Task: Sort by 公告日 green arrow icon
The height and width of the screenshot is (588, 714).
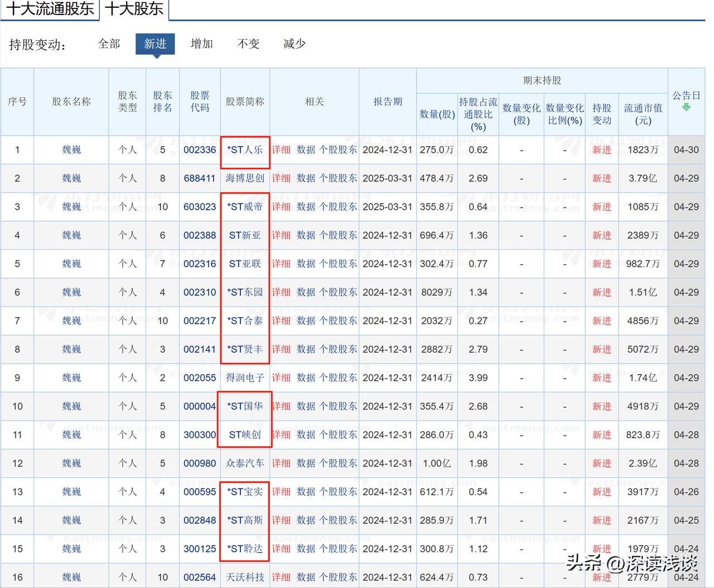Action: [x=686, y=107]
